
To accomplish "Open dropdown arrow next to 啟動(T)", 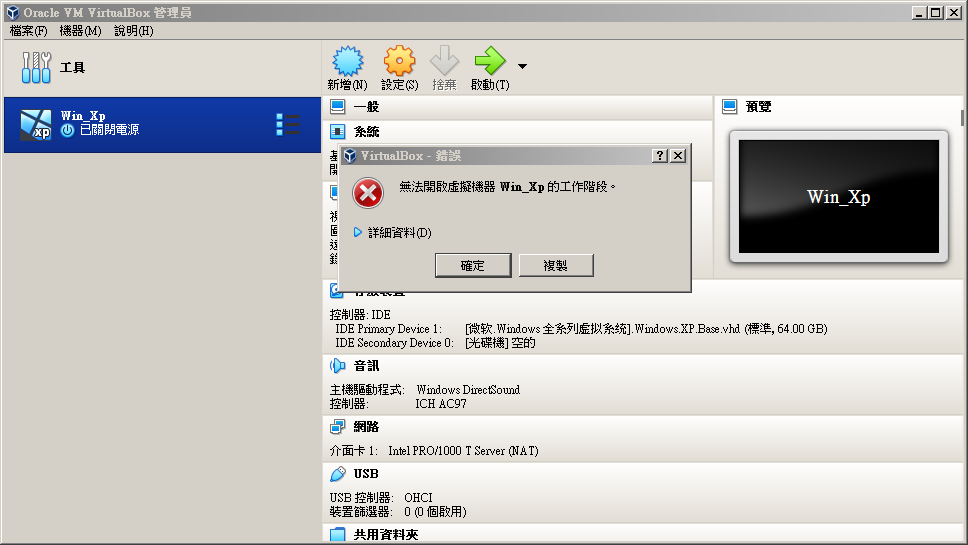I will tap(522, 66).
